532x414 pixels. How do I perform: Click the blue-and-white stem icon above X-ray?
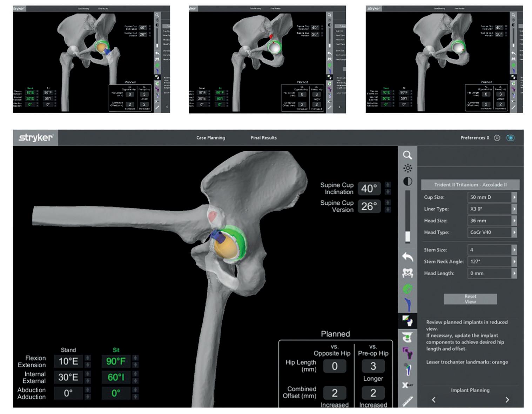(408, 369)
